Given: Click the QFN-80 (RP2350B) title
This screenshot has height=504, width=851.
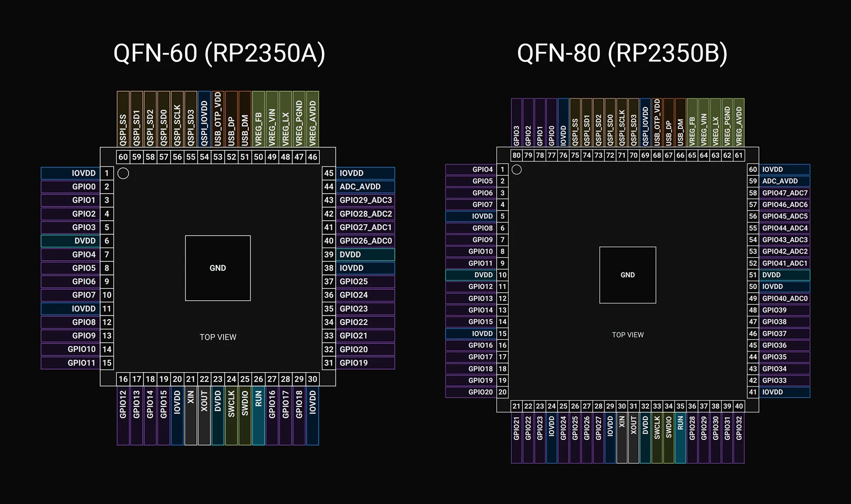Looking at the screenshot, I should click(x=623, y=53).
